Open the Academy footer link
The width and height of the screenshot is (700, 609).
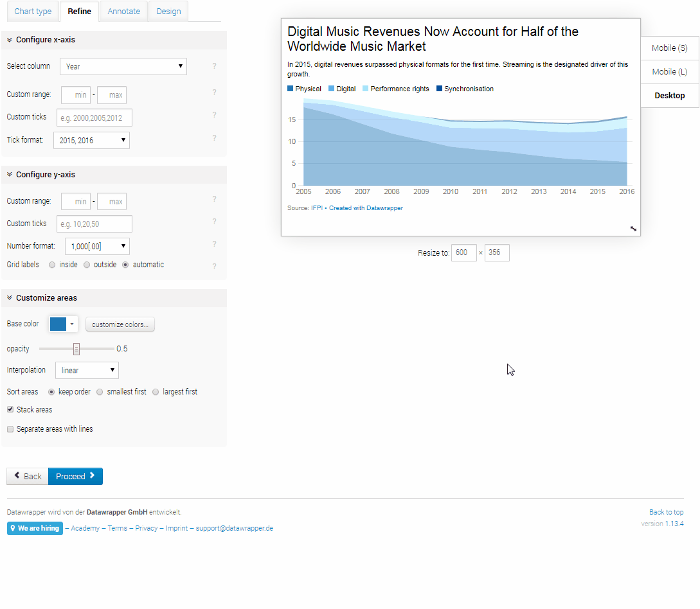[85, 528]
